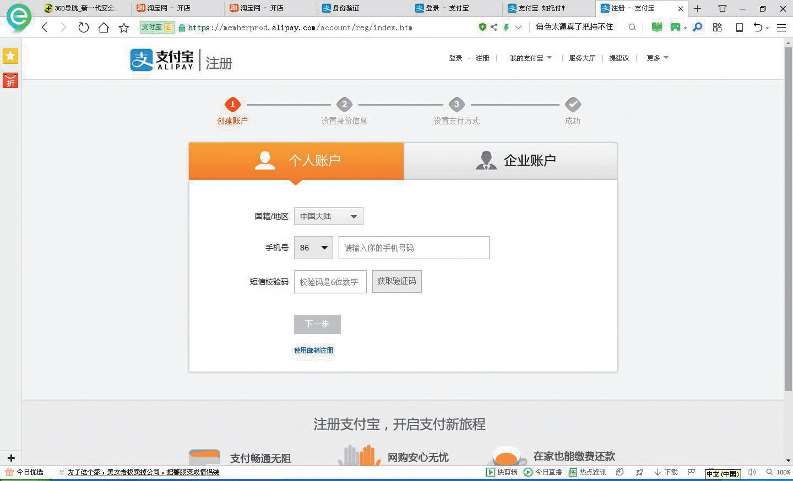Open the extensions grid icon

tap(717, 27)
